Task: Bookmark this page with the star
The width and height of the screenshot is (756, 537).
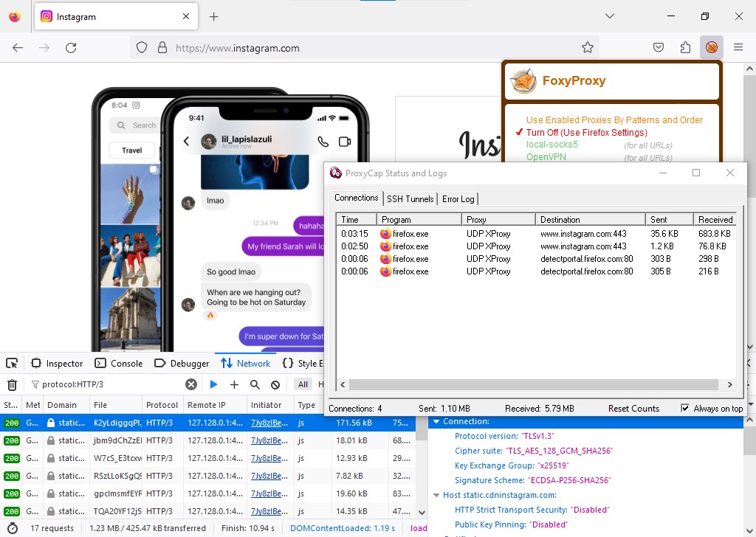Action: [587, 48]
